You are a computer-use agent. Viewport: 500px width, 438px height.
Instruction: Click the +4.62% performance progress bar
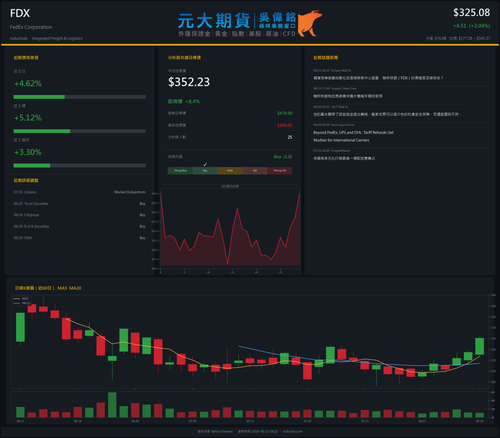click(80, 97)
